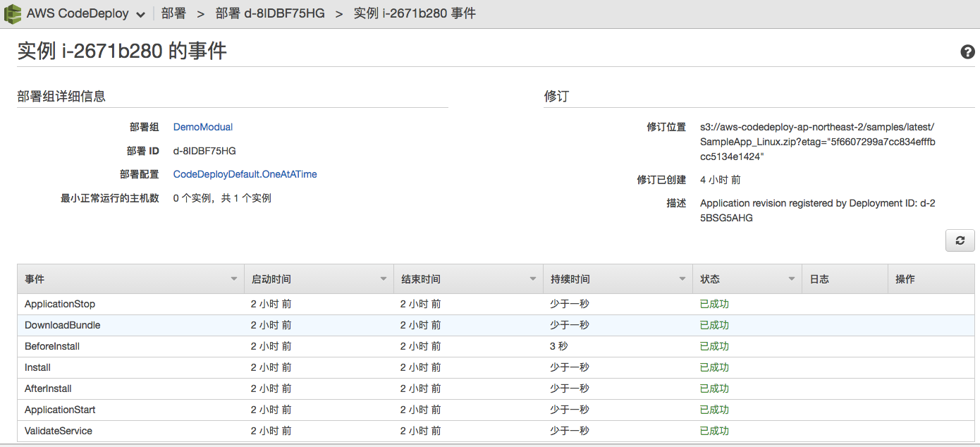The width and height of the screenshot is (980, 447).
Task: Click 已成功 status in ApplicationStop row
Action: pyautogui.click(x=714, y=304)
